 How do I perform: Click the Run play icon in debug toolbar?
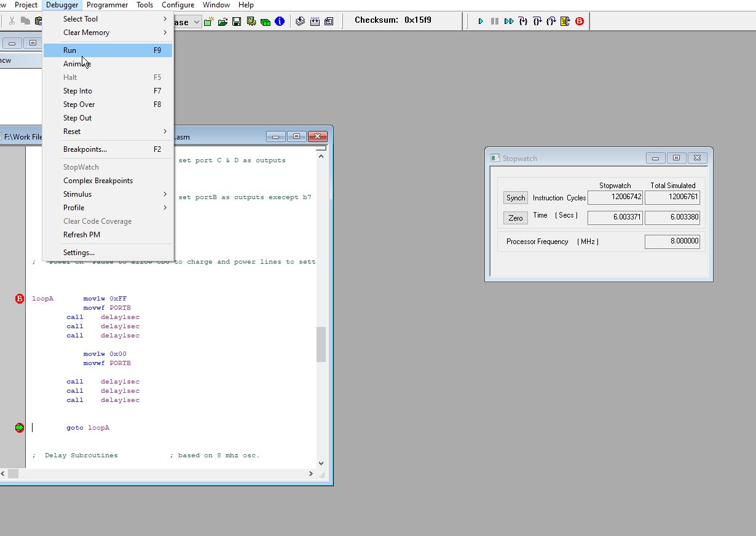pos(481,21)
